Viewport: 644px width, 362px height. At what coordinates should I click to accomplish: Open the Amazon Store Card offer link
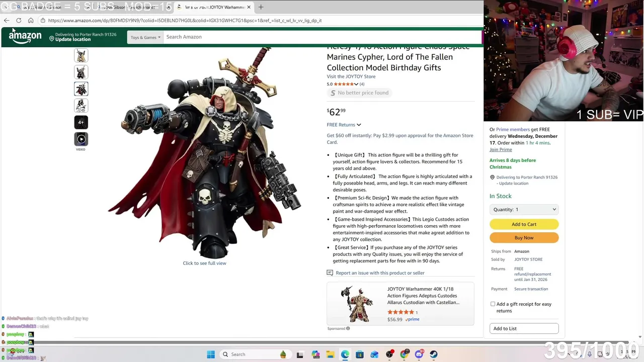[400, 139]
